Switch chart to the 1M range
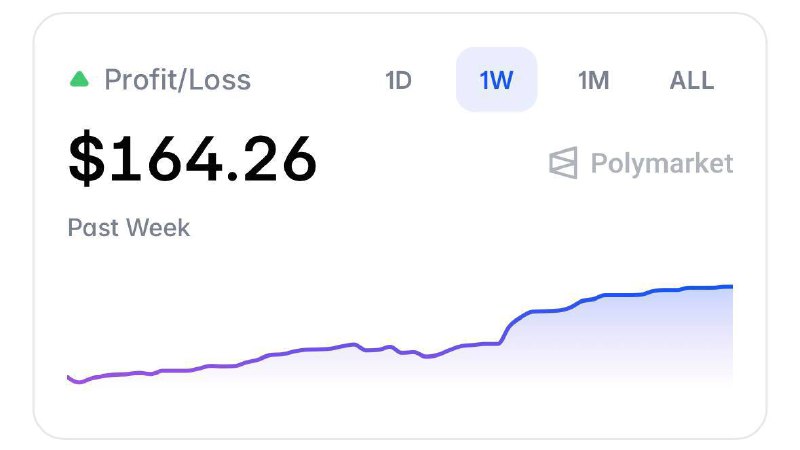Image resolution: width=800 pixels, height=450 pixels. pos(593,80)
